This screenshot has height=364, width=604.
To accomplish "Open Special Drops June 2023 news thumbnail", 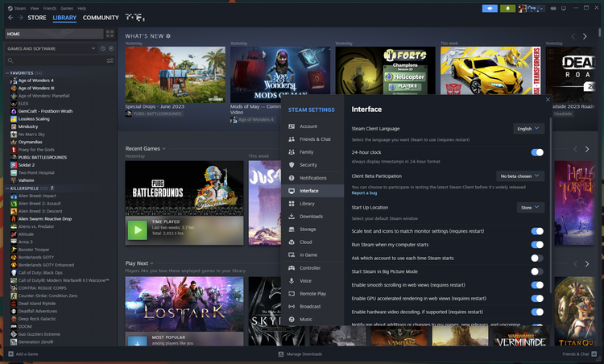I will (x=176, y=75).
